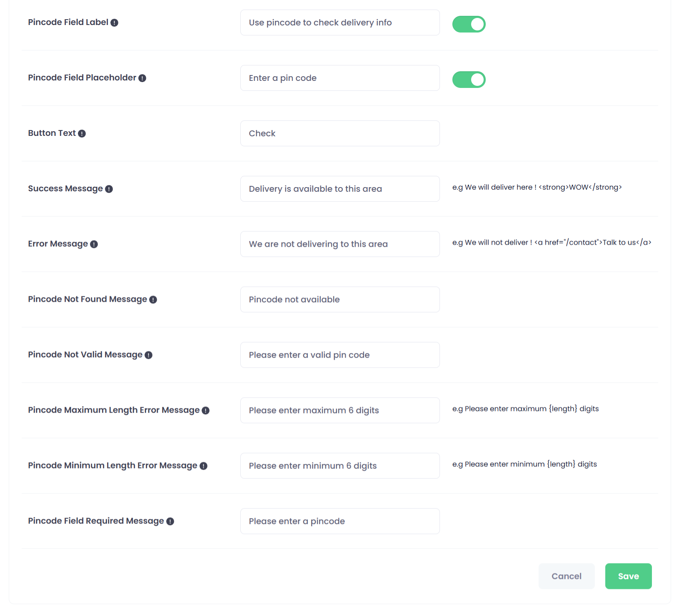The width and height of the screenshot is (679, 616).
Task: Save the pincode settings
Action: click(x=628, y=576)
